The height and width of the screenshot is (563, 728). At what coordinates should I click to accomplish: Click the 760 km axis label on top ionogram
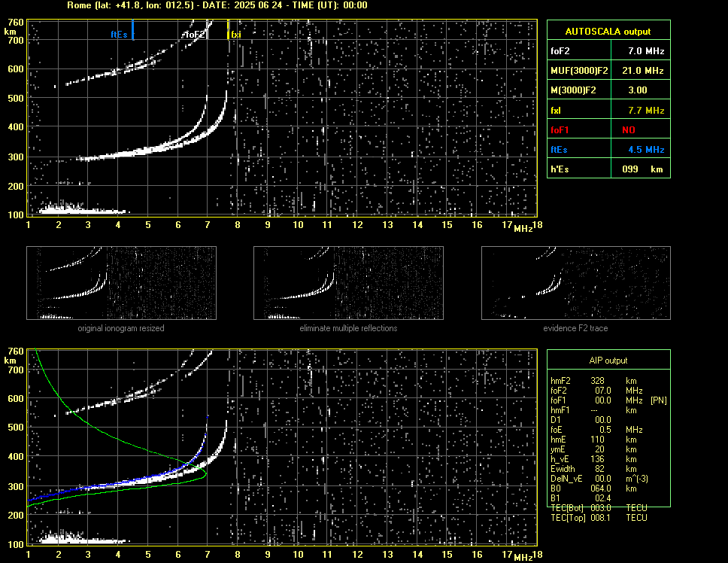[15, 23]
